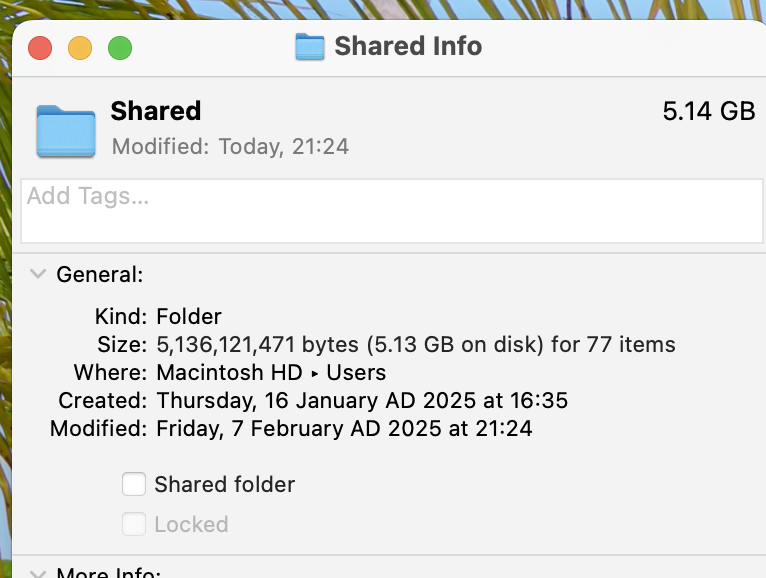Image resolution: width=766 pixels, height=578 pixels.
Task: Click the Modified Today 21:24 subtitle
Action: point(230,147)
